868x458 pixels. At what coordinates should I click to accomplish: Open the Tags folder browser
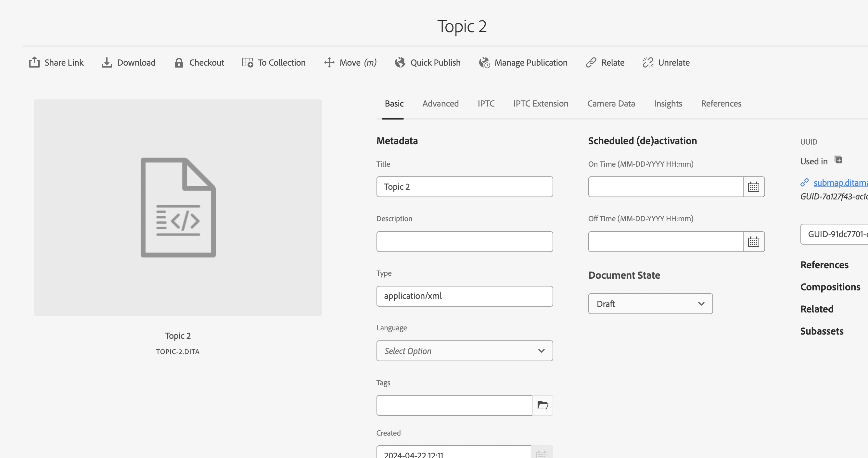click(x=542, y=405)
